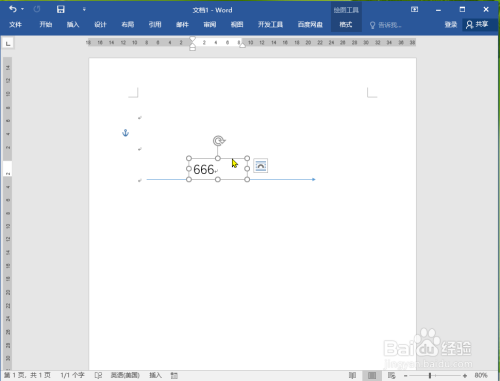
Task: Open the 文件 (File) tab
Action: [15, 24]
